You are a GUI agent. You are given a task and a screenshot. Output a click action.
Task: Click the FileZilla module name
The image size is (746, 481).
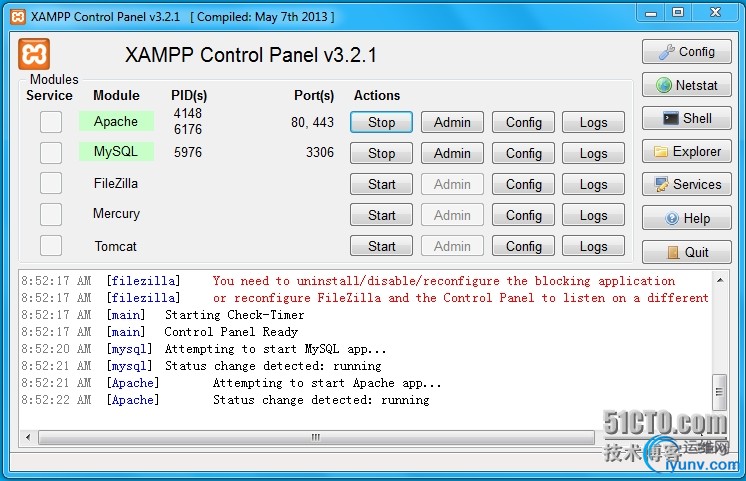click(x=116, y=183)
